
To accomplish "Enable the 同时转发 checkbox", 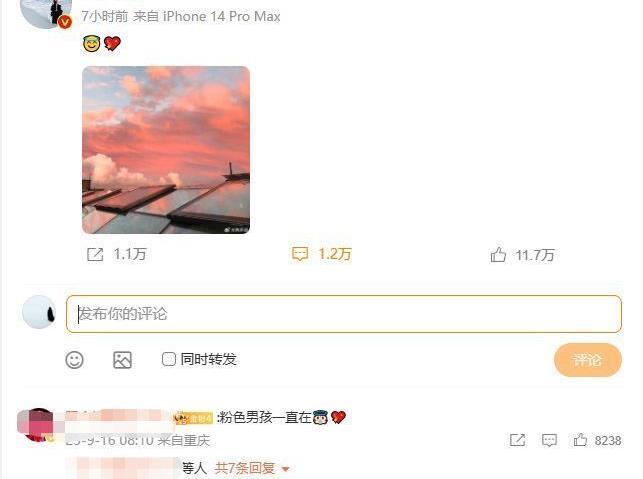I will 169,359.
